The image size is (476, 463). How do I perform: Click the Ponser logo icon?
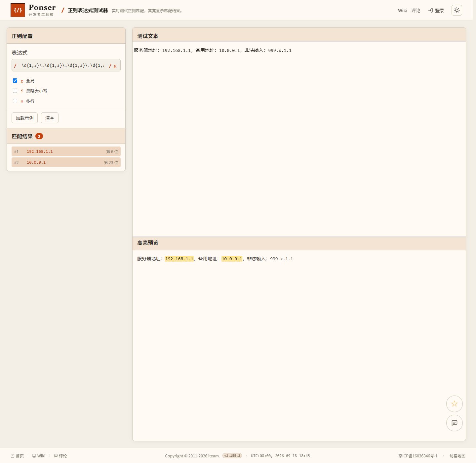(18, 10)
